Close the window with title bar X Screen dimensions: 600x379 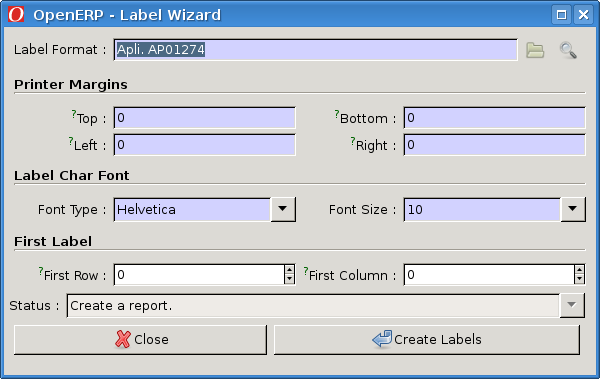tap(583, 15)
